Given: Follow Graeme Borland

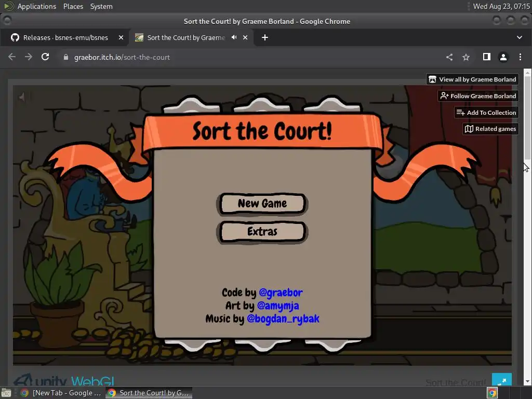Looking at the screenshot, I should (478, 96).
